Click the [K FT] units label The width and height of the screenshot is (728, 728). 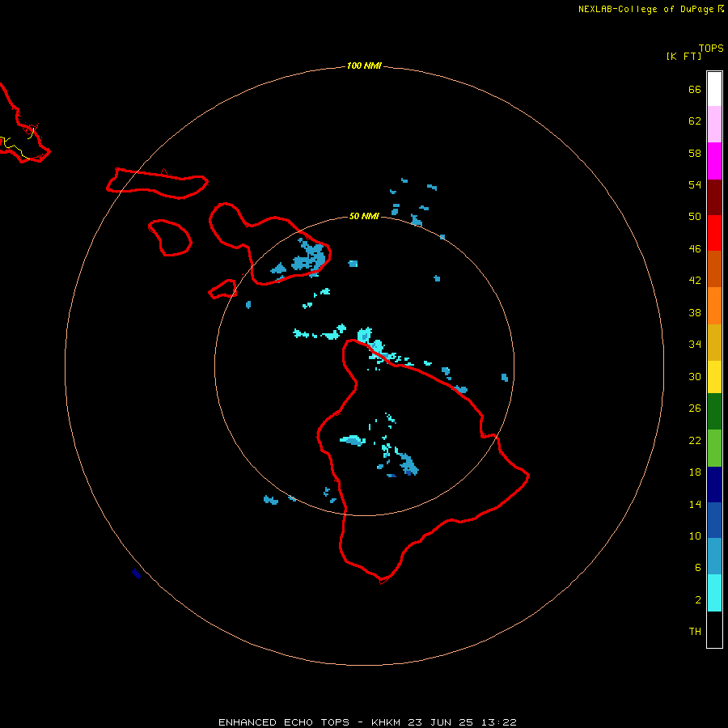pyautogui.click(x=684, y=56)
